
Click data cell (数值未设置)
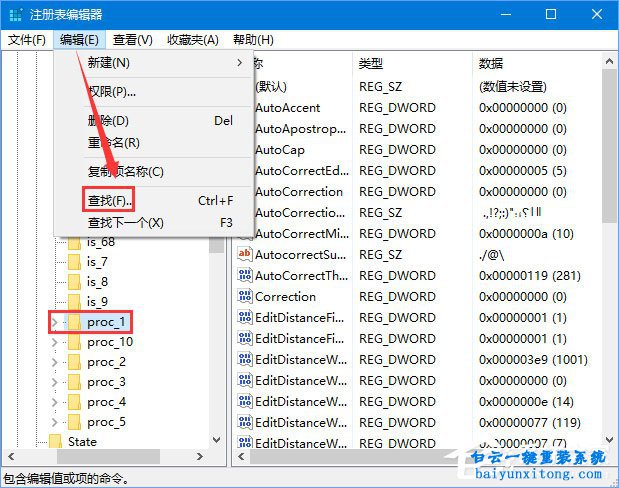pos(513,86)
